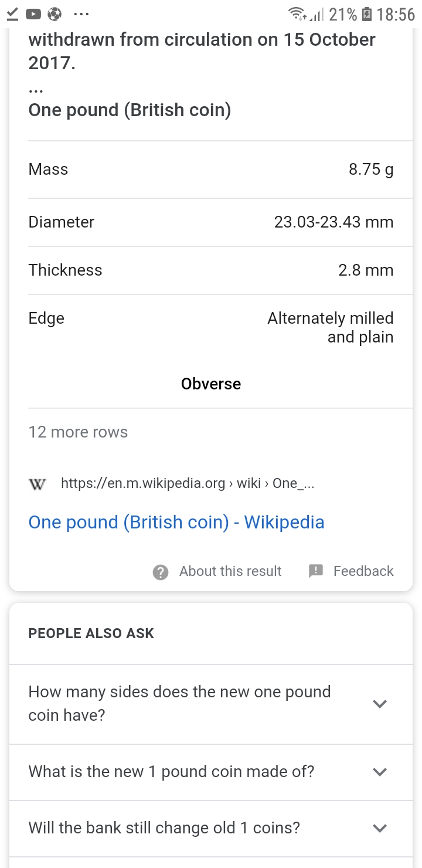The width and height of the screenshot is (422, 868).
Task: Expand "What is the new 1 pound coin made of"
Action: 380,772
